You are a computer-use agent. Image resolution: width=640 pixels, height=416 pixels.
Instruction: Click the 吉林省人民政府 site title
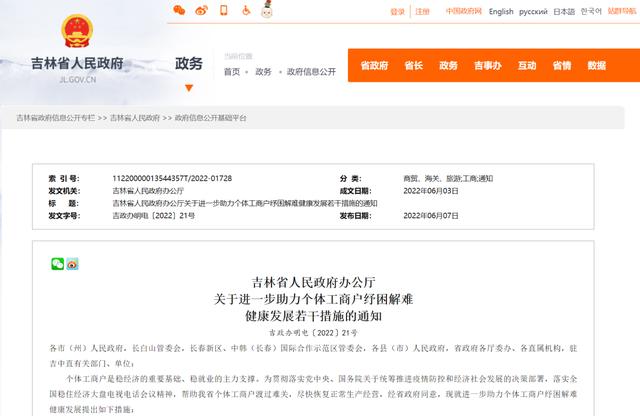click(x=77, y=64)
